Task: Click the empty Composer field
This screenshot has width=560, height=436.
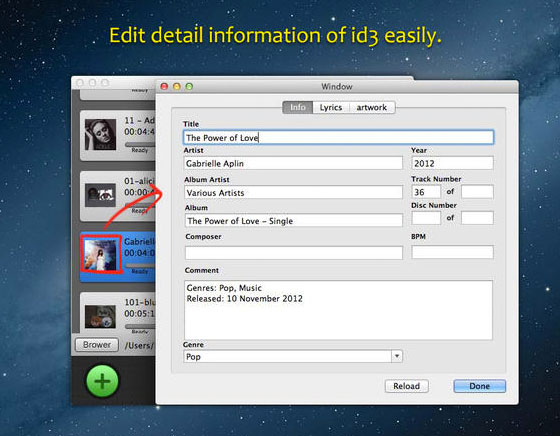Action: coord(294,252)
